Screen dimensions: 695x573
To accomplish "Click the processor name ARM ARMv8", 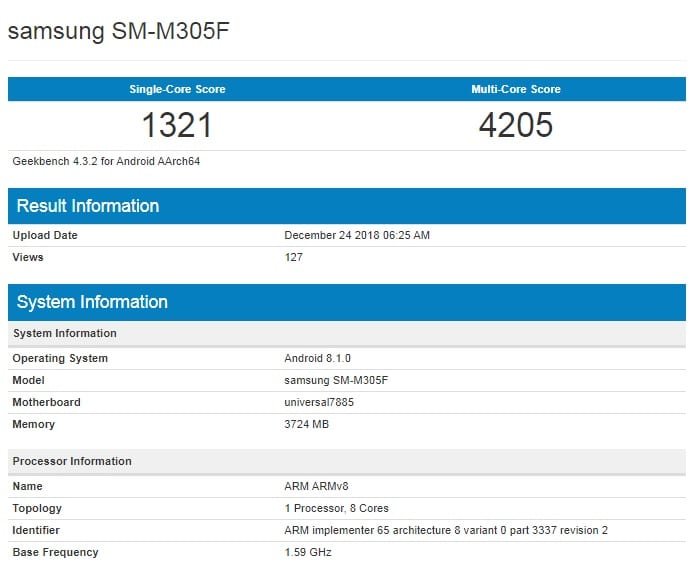I will click(316, 486).
